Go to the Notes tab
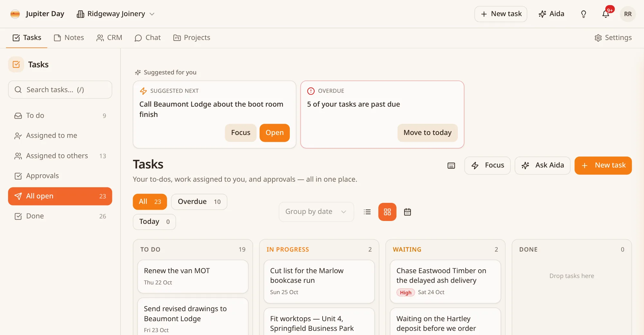The height and width of the screenshot is (335, 644). tap(69, 38)
